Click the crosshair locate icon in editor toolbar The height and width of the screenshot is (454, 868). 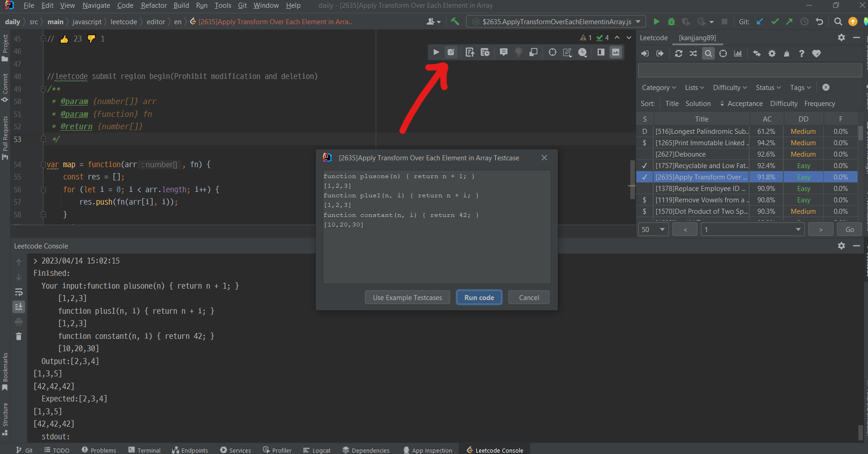[553, 52]
